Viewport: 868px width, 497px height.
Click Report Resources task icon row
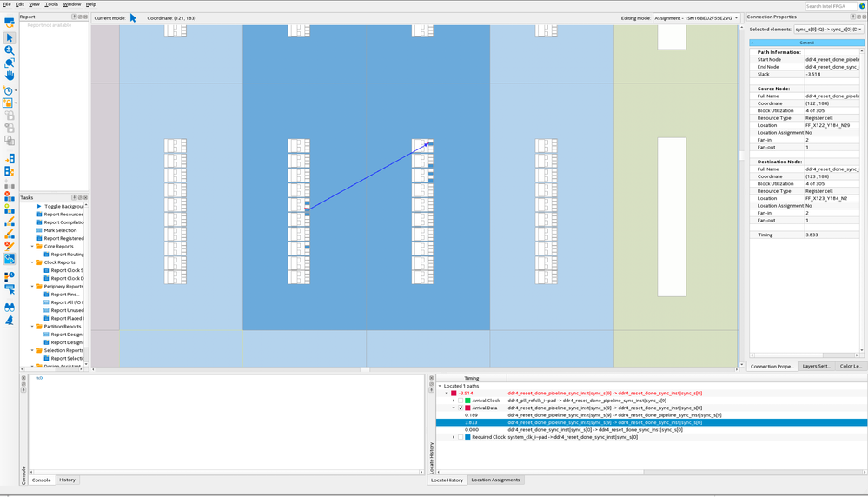60,215
